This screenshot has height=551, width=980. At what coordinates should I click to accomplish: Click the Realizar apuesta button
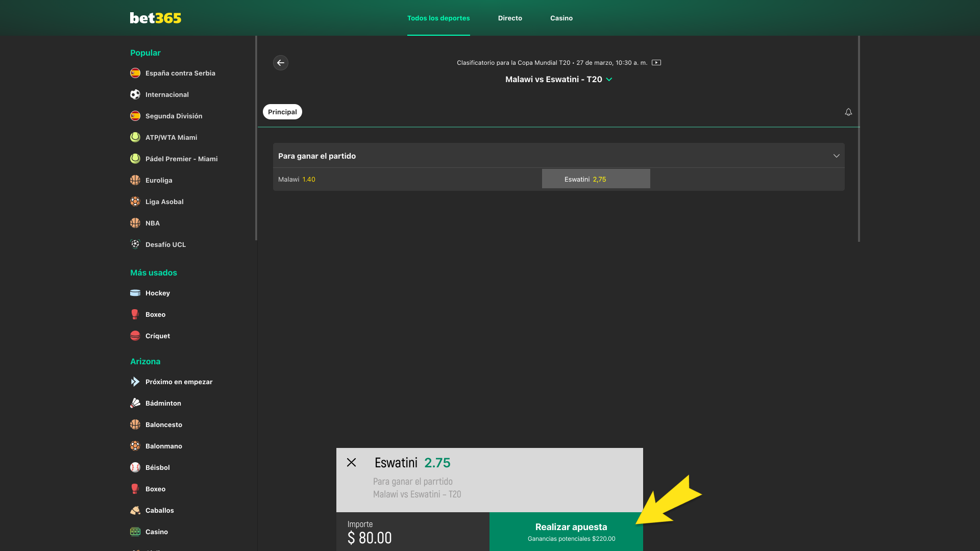571,527
